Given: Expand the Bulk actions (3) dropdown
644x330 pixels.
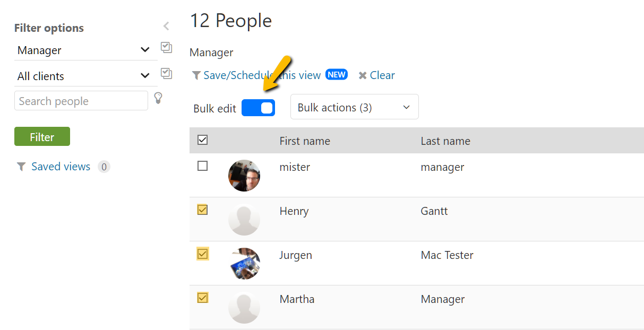Looking at the screenshot, I should coord(354,107).
